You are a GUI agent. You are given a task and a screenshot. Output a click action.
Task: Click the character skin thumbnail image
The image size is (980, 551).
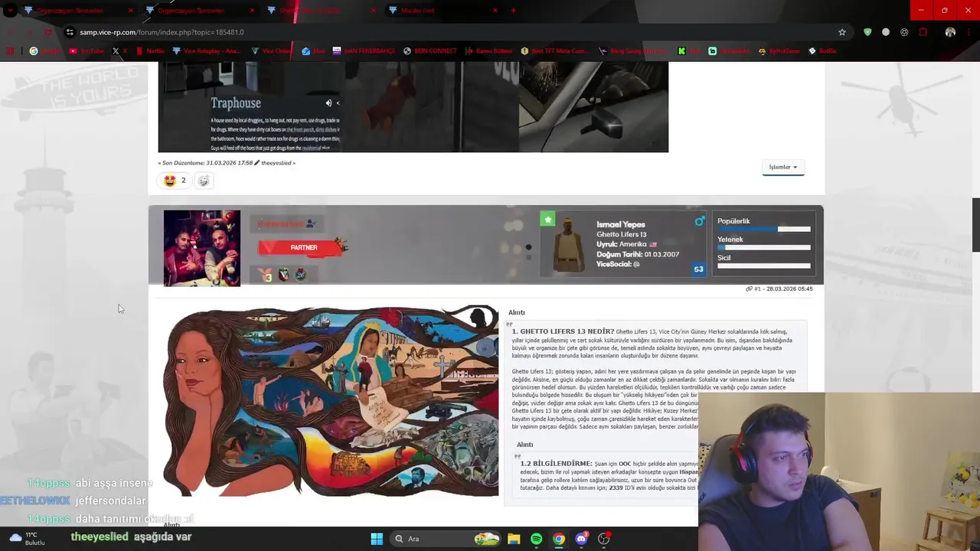coord(569,246)
